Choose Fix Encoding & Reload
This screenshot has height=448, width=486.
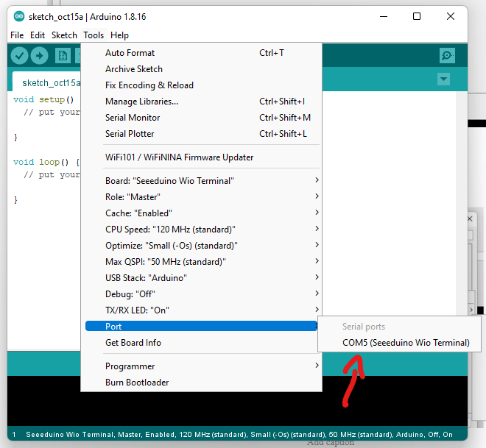click(x=201, y=85)
